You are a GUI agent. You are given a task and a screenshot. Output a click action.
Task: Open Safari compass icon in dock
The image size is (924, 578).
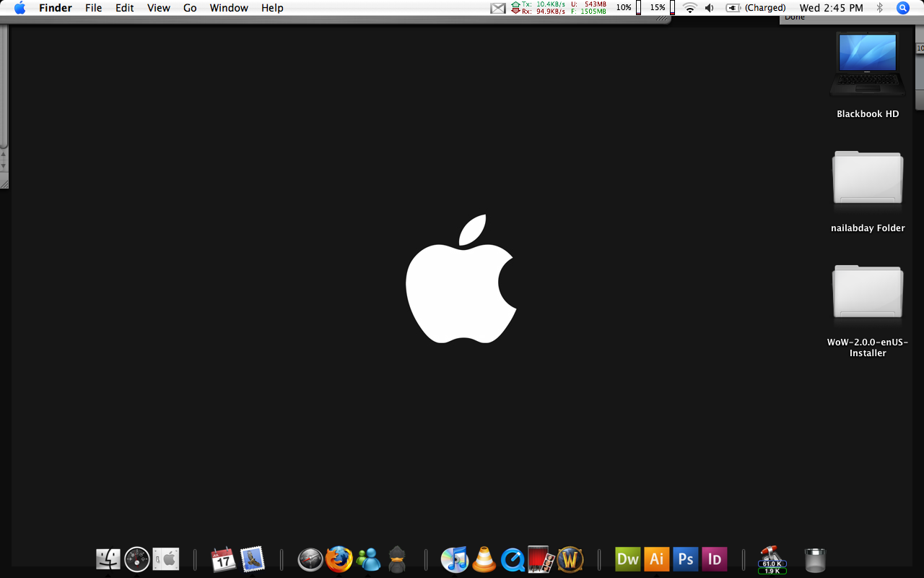click(310, 559)
